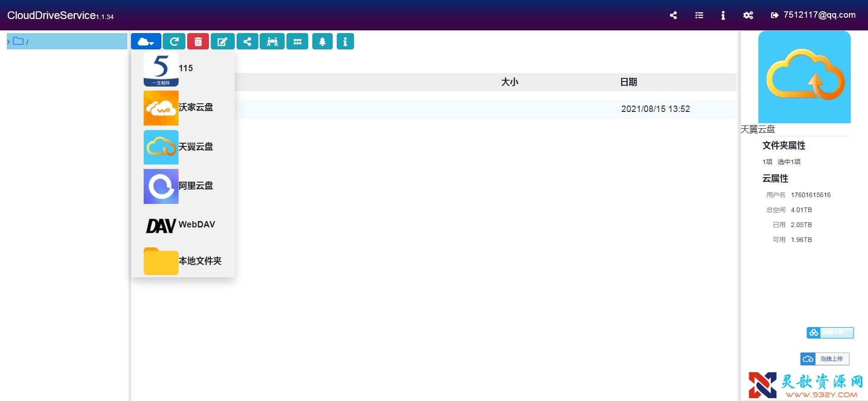
Task: Switch to grid view icon
Action: [297, 42]
